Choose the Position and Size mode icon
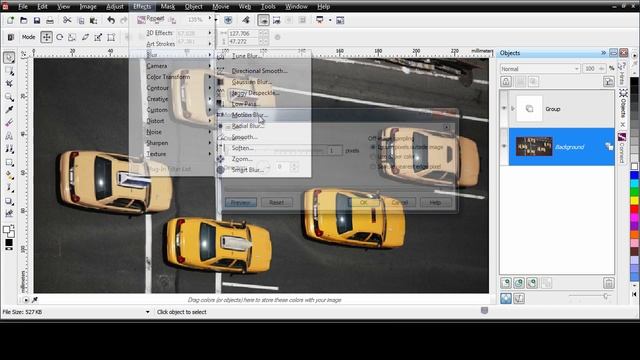 (x=47, y=37)
